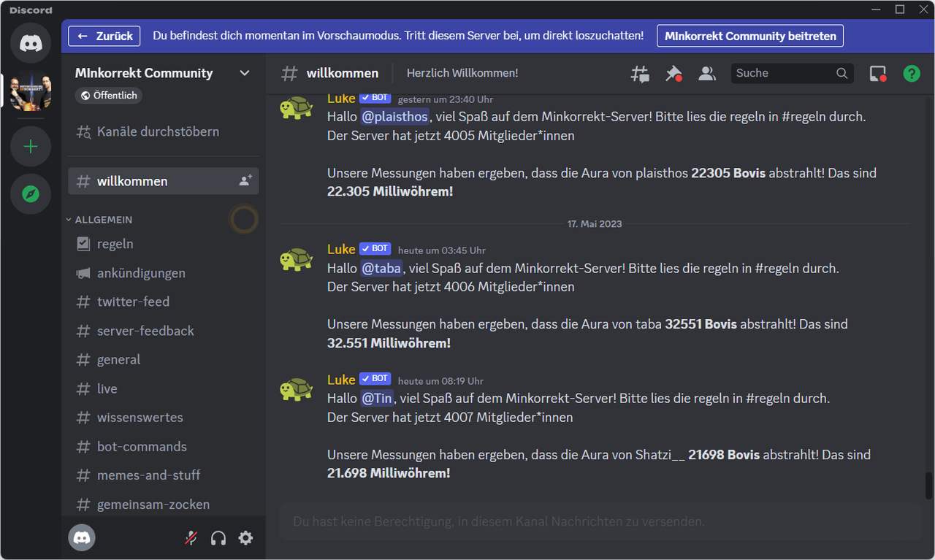
Task: Click Luke's turtle avatar on @plaisthos message
Action: 297,107
